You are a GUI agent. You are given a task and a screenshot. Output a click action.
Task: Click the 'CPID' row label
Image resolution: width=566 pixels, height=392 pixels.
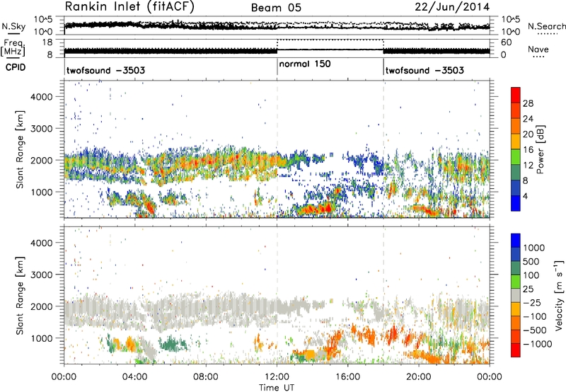click(x=16, y=67)
